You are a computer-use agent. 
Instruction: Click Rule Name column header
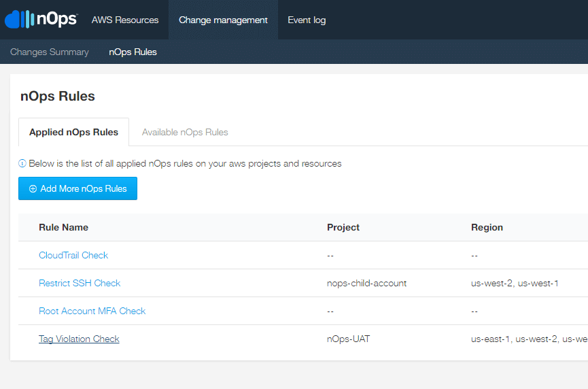(64, 227)
